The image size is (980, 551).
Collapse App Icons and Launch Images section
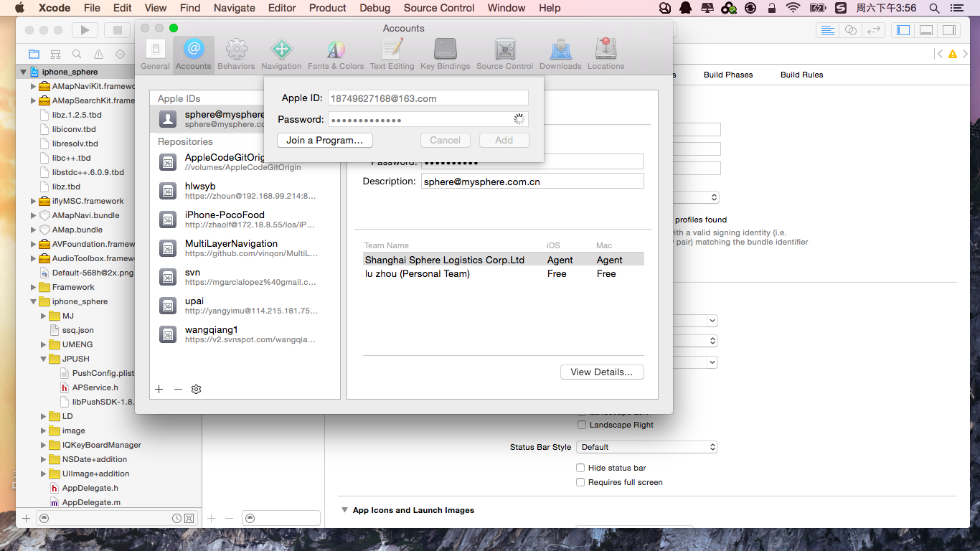pyautogui.click(x=345, y=510)
